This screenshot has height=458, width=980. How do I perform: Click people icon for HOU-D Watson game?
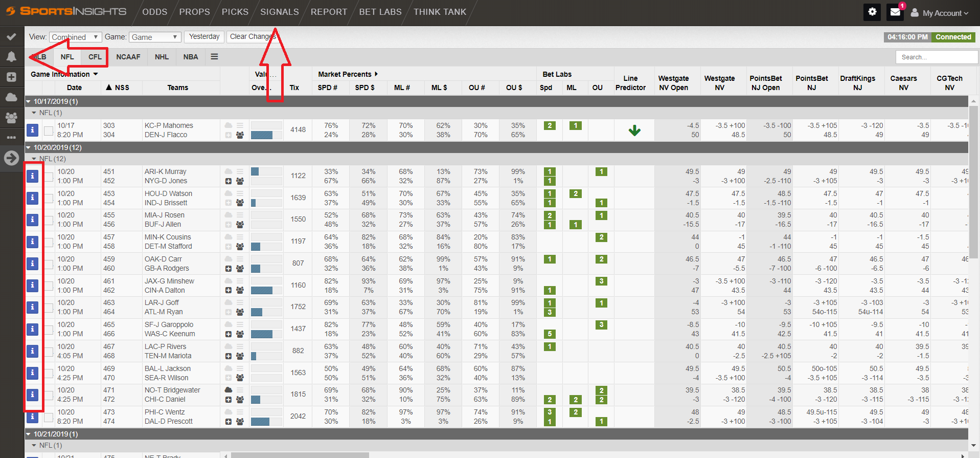(240, 203)
